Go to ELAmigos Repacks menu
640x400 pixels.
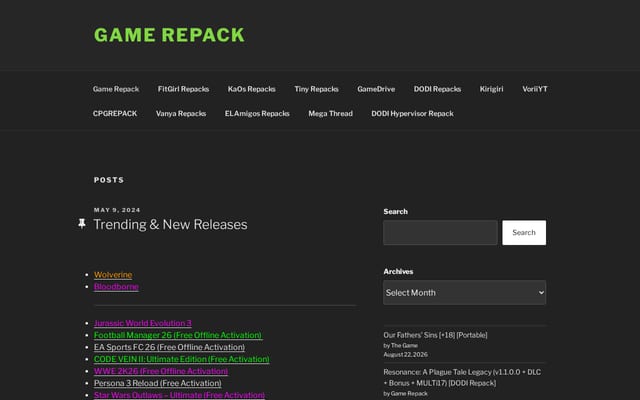[257, 113]
